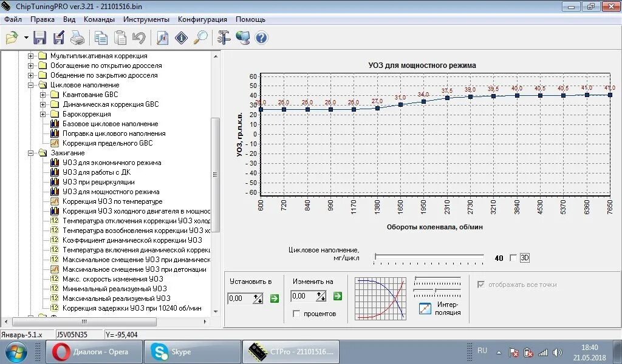Open the Файл menu
This screenshot has height=364, width=622.
click(x=13, y=19)
